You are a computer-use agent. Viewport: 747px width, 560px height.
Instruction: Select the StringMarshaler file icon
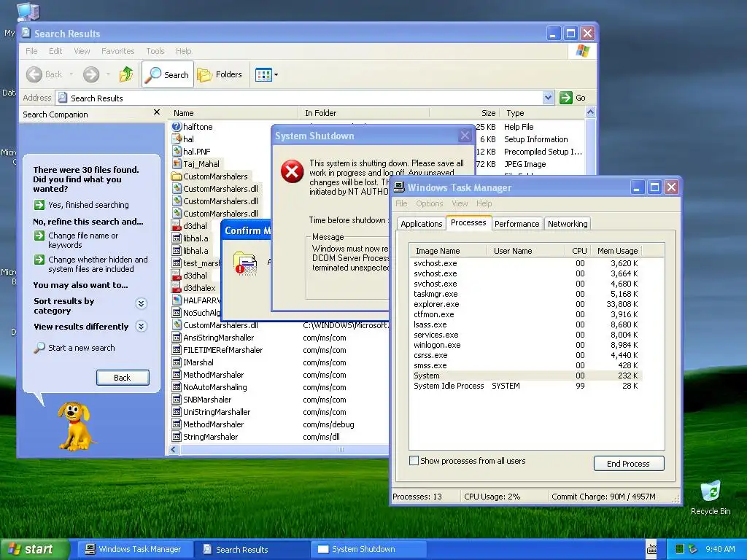tap(177, 436)
